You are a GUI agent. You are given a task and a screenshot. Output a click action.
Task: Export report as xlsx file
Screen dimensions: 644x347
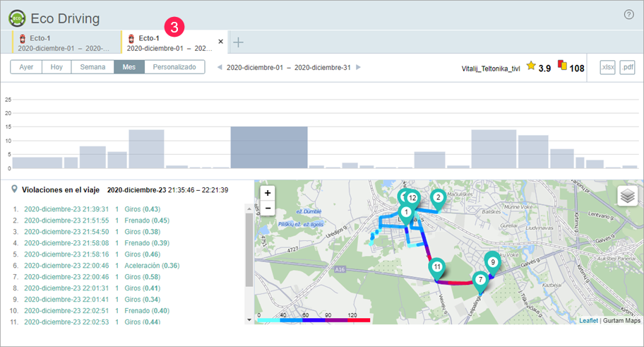tap(607, 67)
